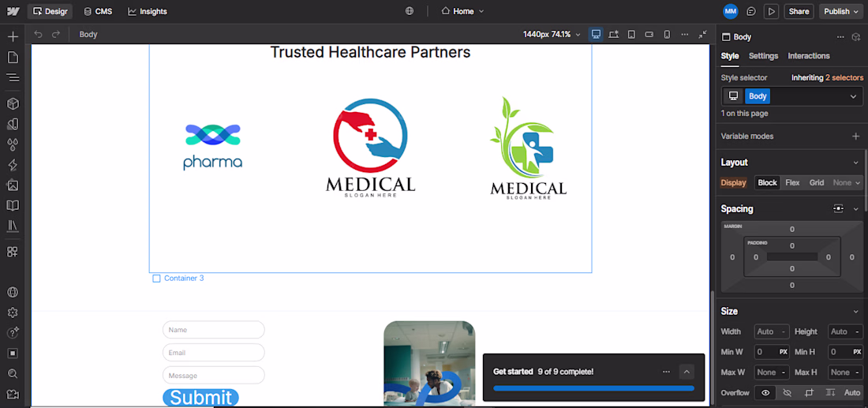The image size is (868, 408).
Task: Switch to CMS mode
Action: click(x=97, y=11)
